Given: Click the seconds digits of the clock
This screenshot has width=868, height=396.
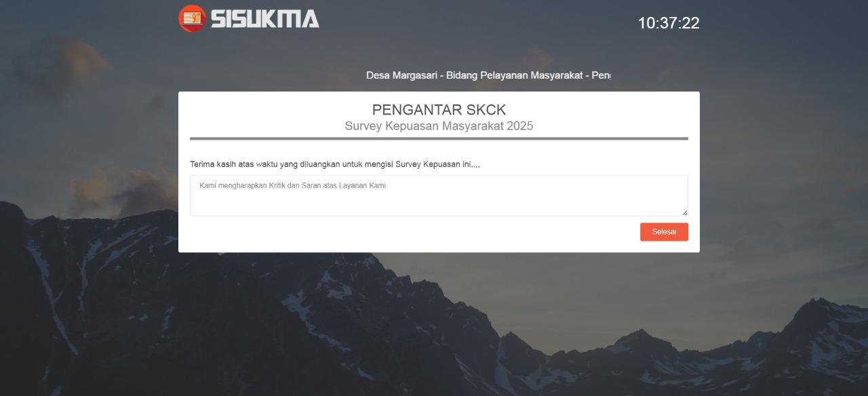Looking at the screenshot, I should click(690, 23).
